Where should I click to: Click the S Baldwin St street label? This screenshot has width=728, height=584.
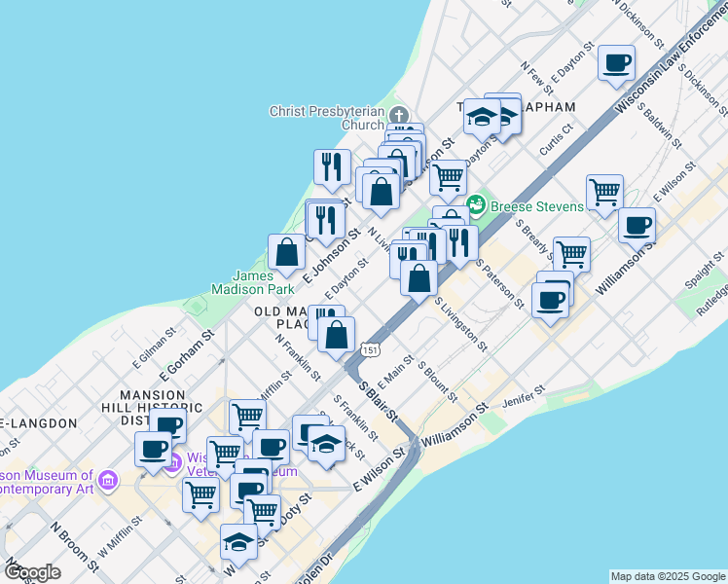(x=659, y=126)
